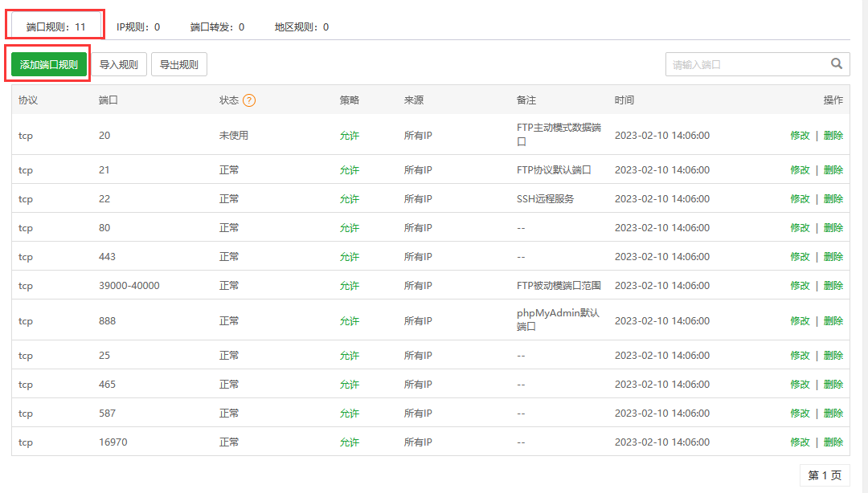Select the 端口规则 tab
868x493 pixels.
pyautogui.click(x=55, y=23)
